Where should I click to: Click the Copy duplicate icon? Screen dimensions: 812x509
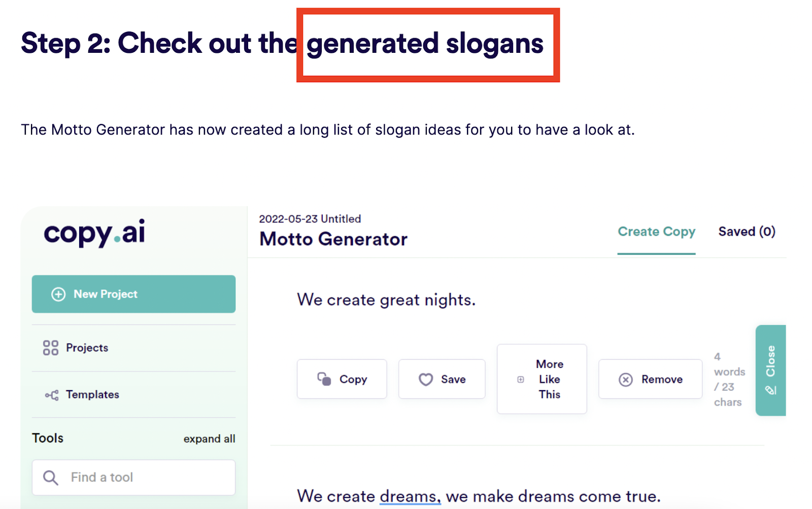coord(324,379)
